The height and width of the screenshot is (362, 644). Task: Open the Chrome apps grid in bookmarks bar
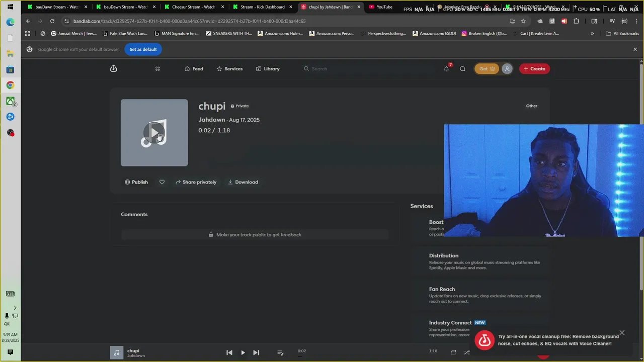tap(28, 34)
